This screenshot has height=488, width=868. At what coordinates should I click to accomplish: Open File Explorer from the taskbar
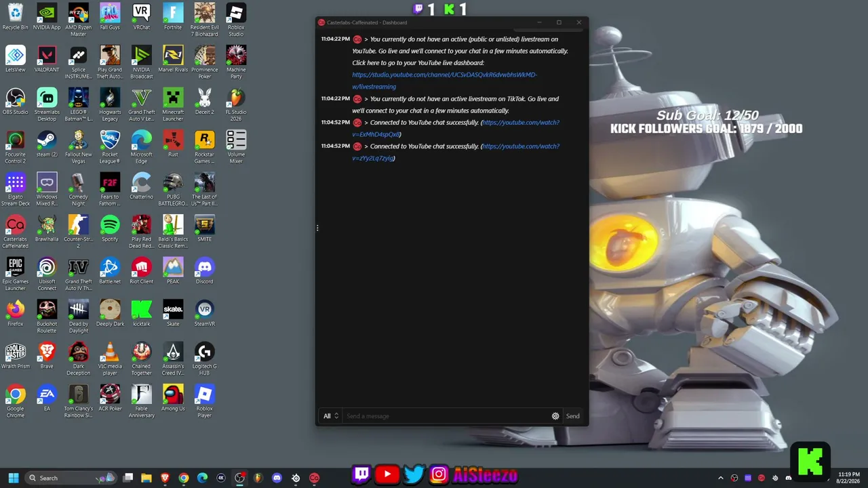[x=146, y=478]
